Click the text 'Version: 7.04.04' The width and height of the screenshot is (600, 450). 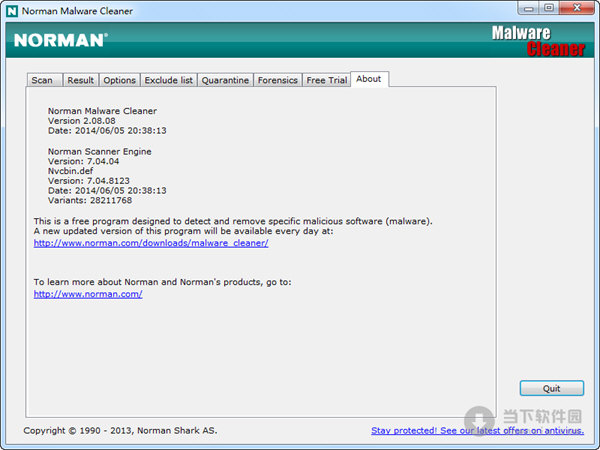[83, 161]
